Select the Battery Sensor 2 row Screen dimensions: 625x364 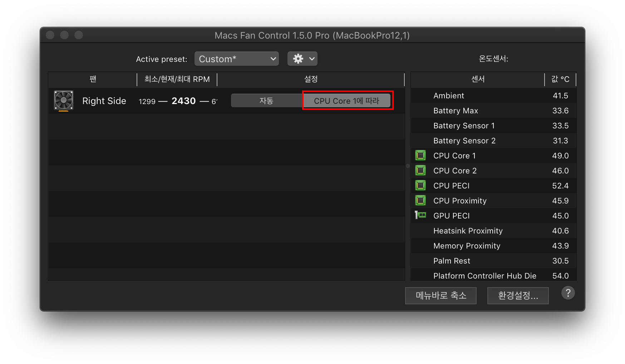494,141
